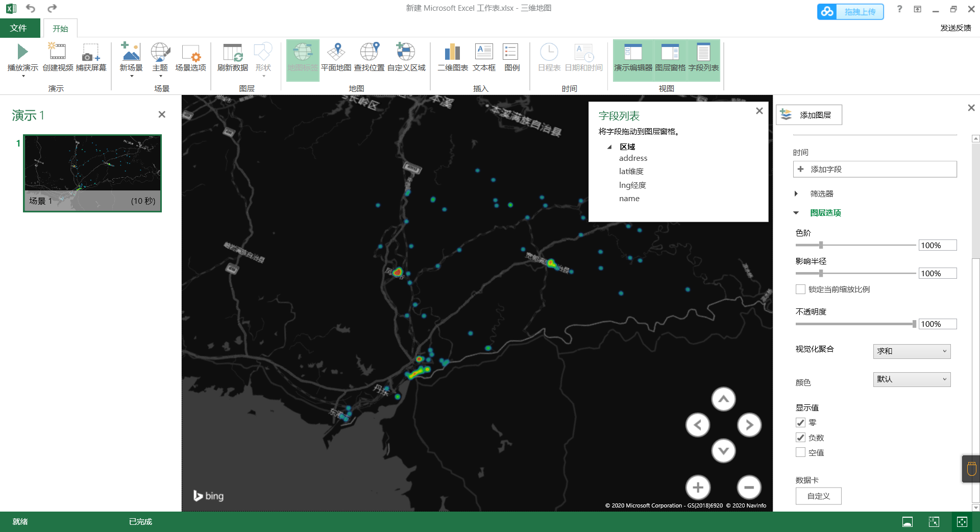Click 刷新数据 refresh data icon
Image resolution: width=980 pixels, height=532 pixels.
point(233,52)
